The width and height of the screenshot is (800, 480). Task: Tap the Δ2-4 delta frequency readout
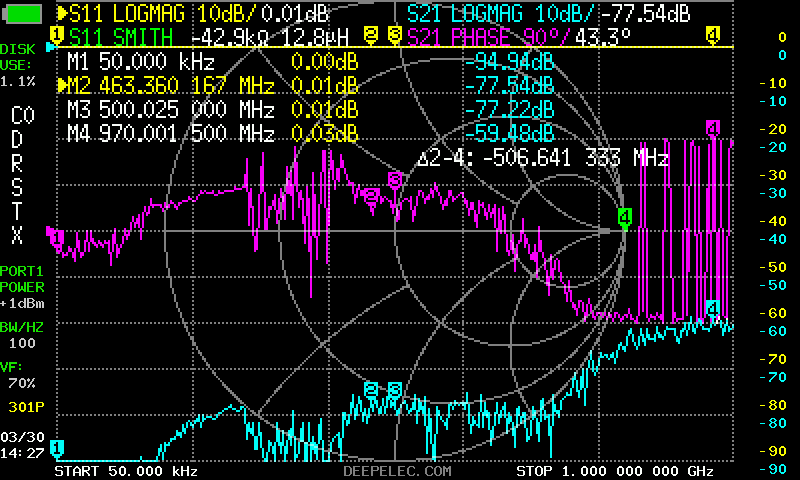543,159
